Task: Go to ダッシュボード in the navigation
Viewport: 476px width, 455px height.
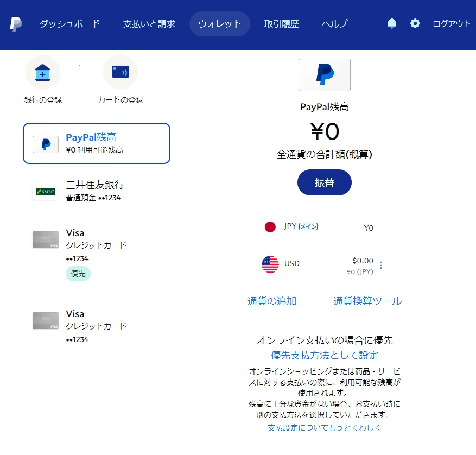Action: [69, 24]
